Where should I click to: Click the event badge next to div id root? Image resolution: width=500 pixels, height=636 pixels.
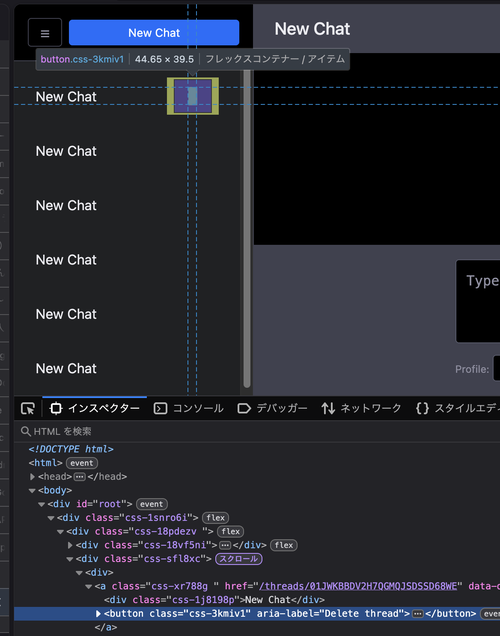tap(152, 504)
